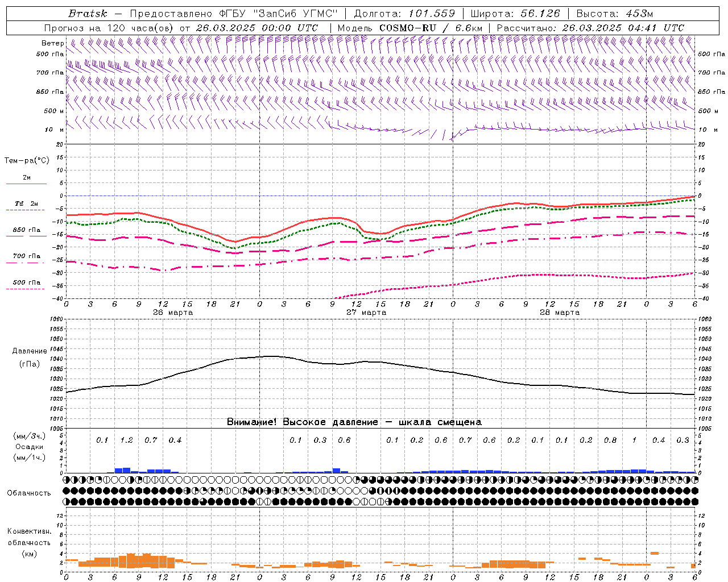Select the "28 марта" date label
Viewport: 728px width, 582px height.
click(560, 313)
